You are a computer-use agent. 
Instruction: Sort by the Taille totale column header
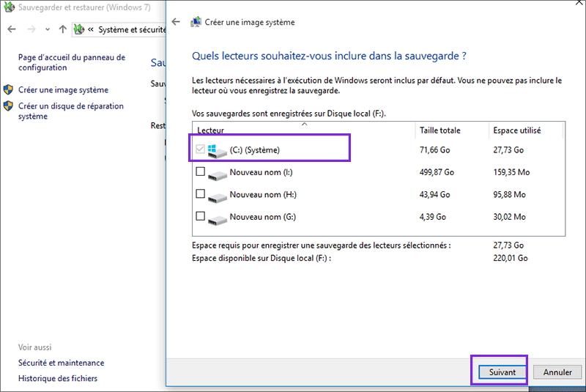(x=439, y=130)
